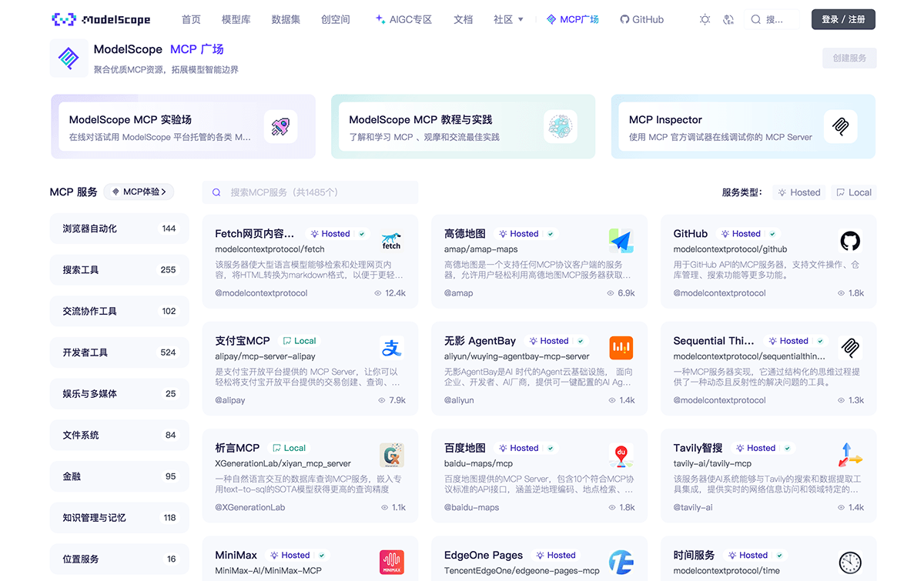Click the fetch logo on Fetch网页内容 card

[391, 241]
